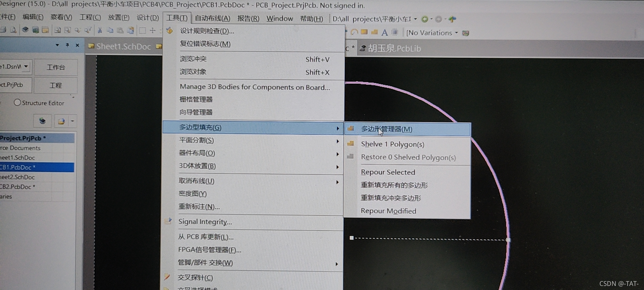Click the Cut scissors icon
The image size is (644, 290).
click(100, 31)
